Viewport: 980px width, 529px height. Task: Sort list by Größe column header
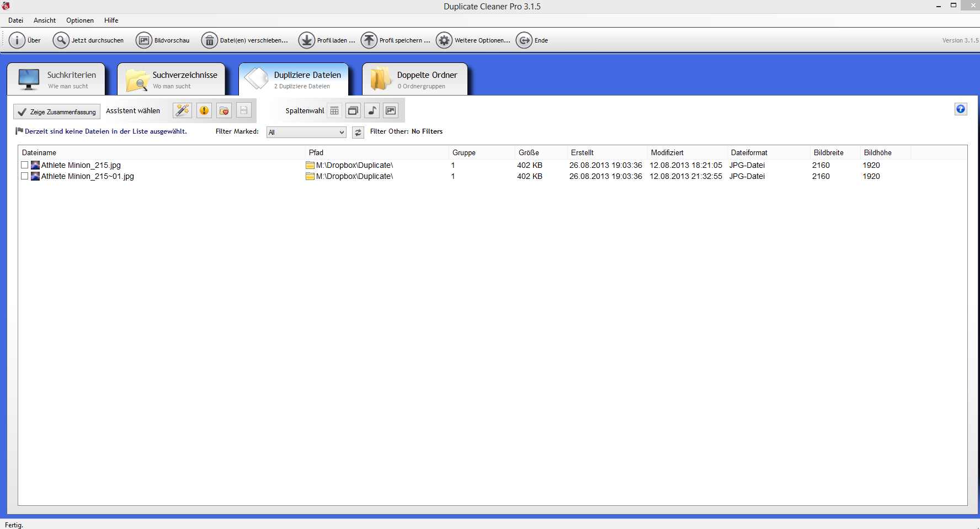coord(529,152)
